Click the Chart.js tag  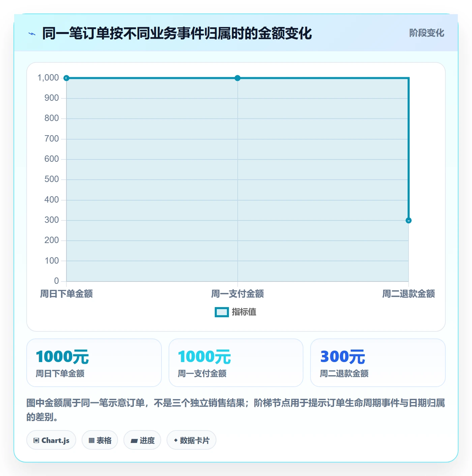point(51,440)
